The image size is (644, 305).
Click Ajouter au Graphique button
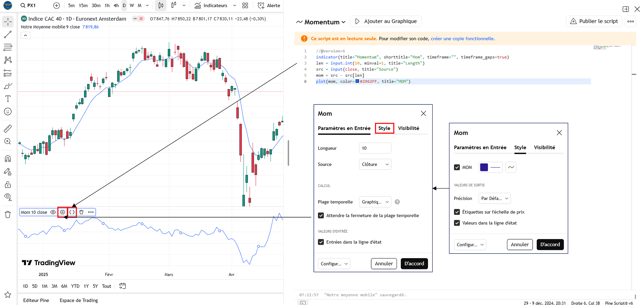point(386,21)
